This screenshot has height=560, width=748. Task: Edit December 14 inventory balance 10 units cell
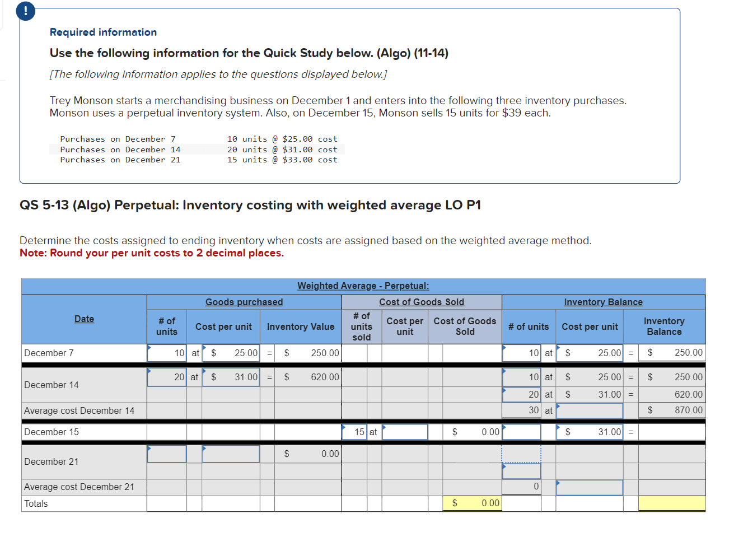coord(522,377)
